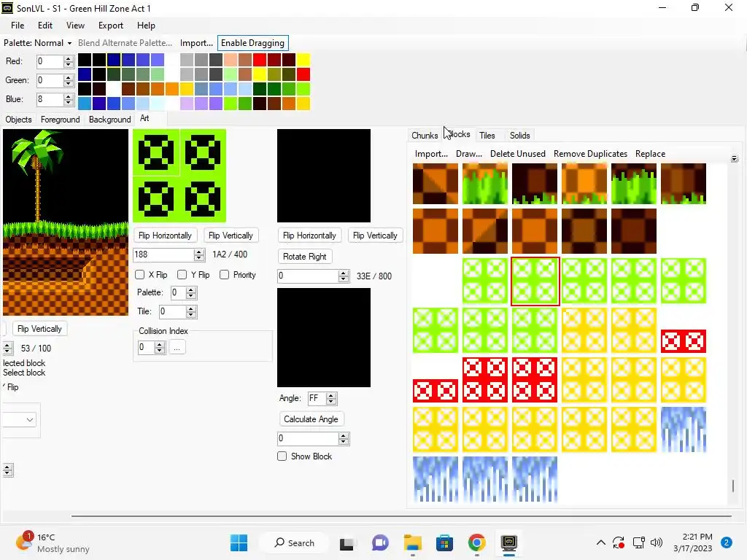Select the red-outlined green collision block
Viewport: 747px width, 560px height.
click(535, 281)
